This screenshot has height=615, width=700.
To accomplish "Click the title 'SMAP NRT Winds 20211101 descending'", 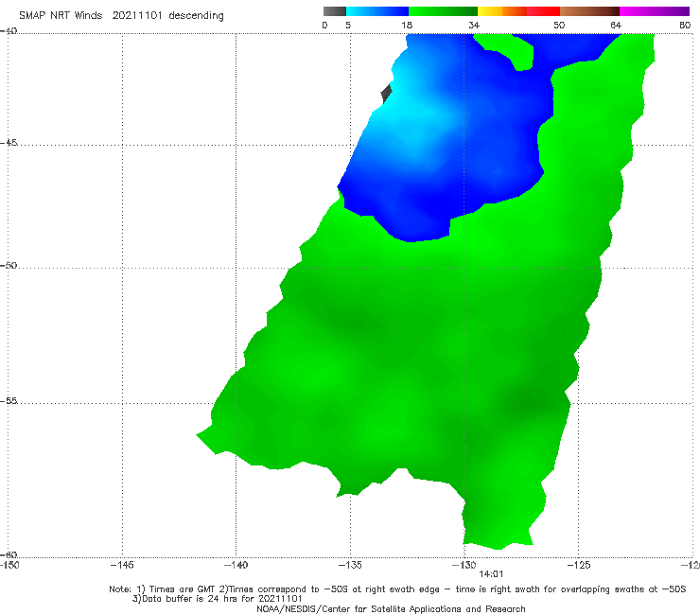I will [121, 15].
